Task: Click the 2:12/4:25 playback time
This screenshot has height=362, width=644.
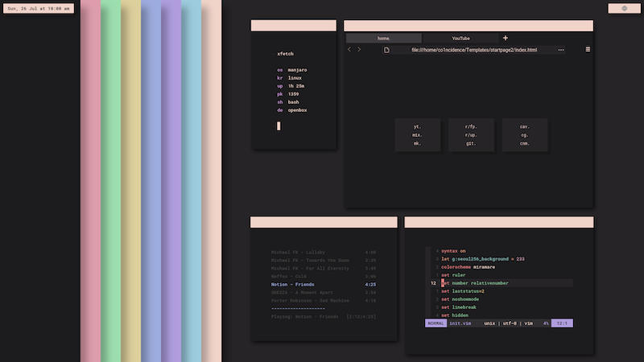Action: (x=361, y=317)
